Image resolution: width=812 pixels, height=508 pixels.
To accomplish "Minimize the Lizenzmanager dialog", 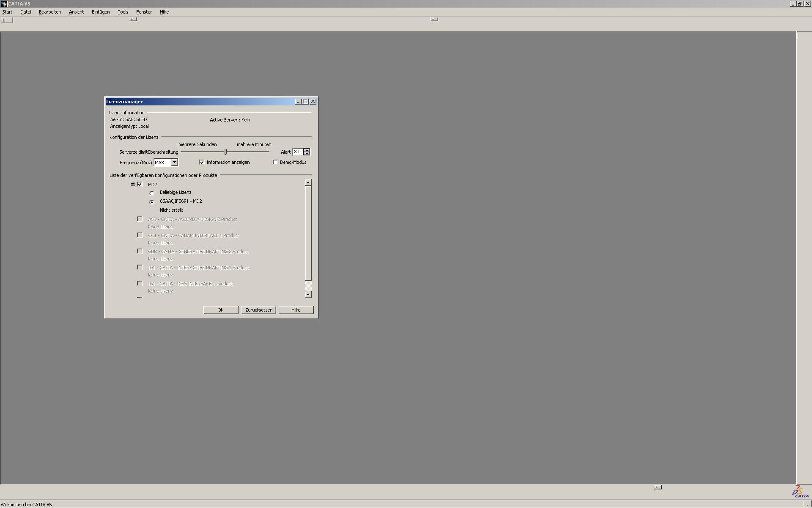I will (x=298, y=102).
